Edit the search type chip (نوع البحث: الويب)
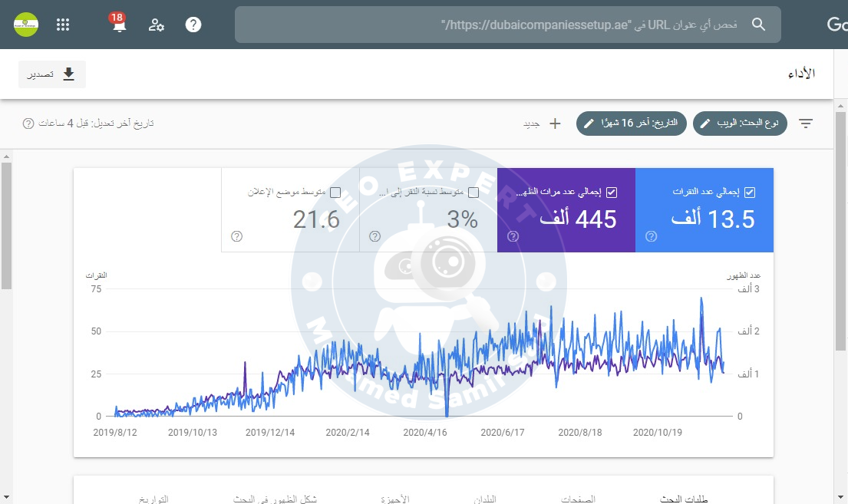The image size is (848, 504). pyautogui.click(x=741, y=124)
